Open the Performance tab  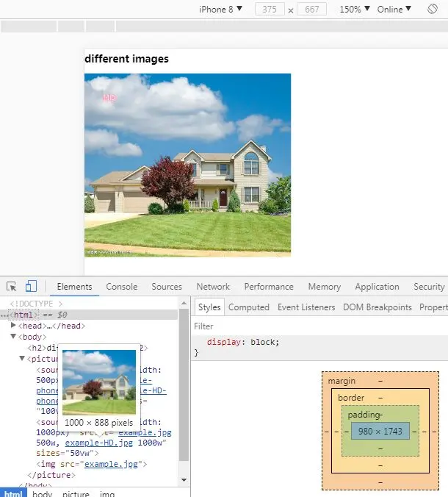[x=269, y=287]
